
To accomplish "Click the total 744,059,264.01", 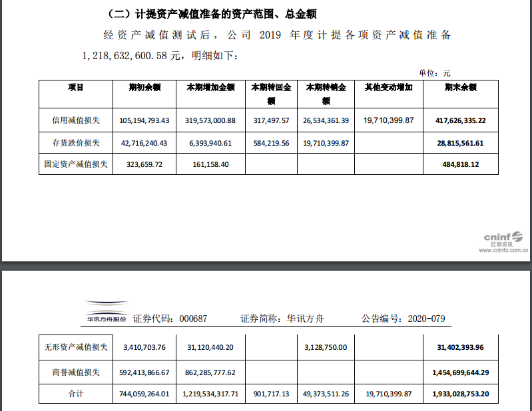I will pos(144,394).
